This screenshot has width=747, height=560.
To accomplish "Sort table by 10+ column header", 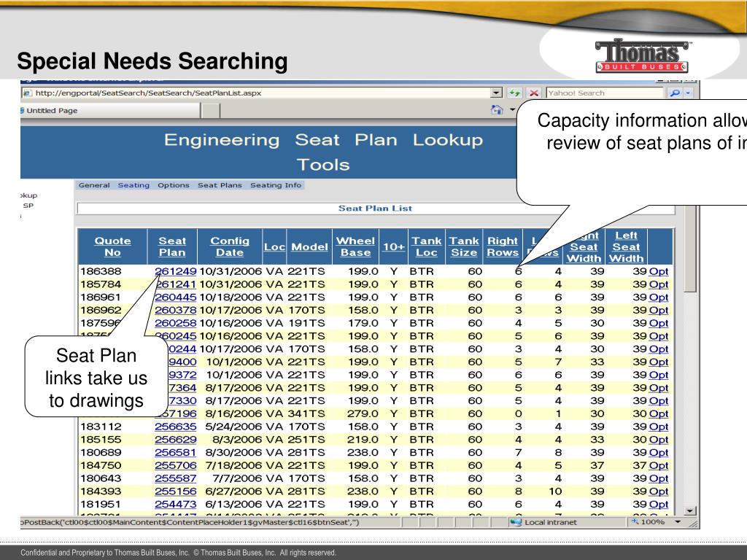I will coord(393,247).
